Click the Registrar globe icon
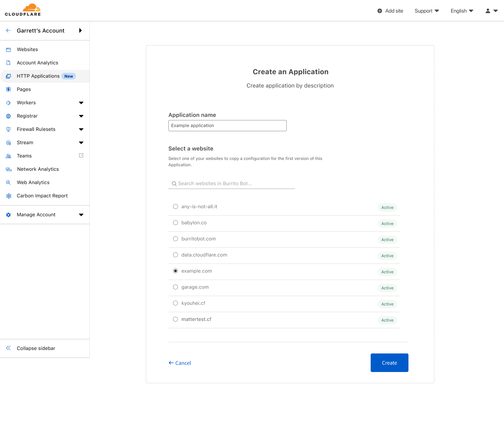Screen dimensions: 504x421 pos(8,116)
